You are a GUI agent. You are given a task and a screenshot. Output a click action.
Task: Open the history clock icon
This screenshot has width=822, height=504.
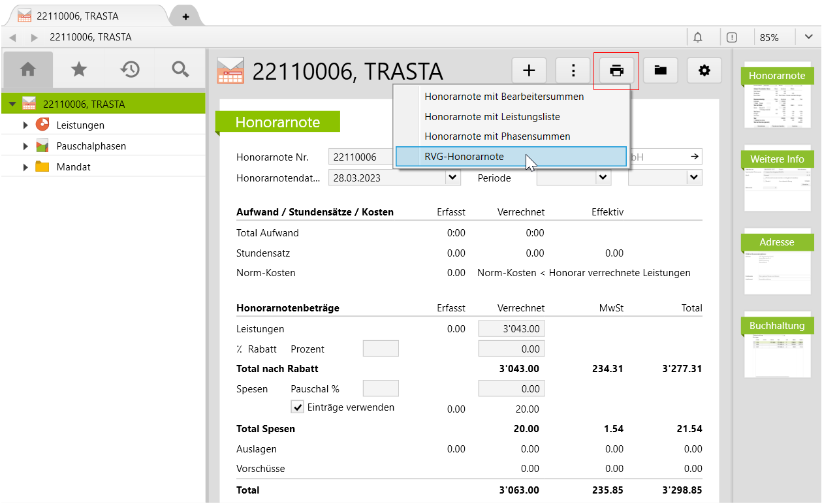click(130, 69)
